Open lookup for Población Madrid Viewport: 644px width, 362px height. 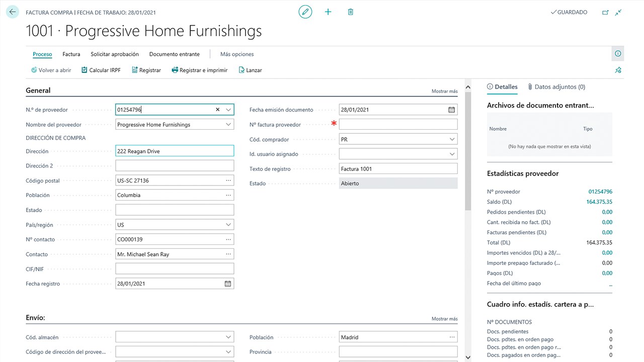pos(452,337)
